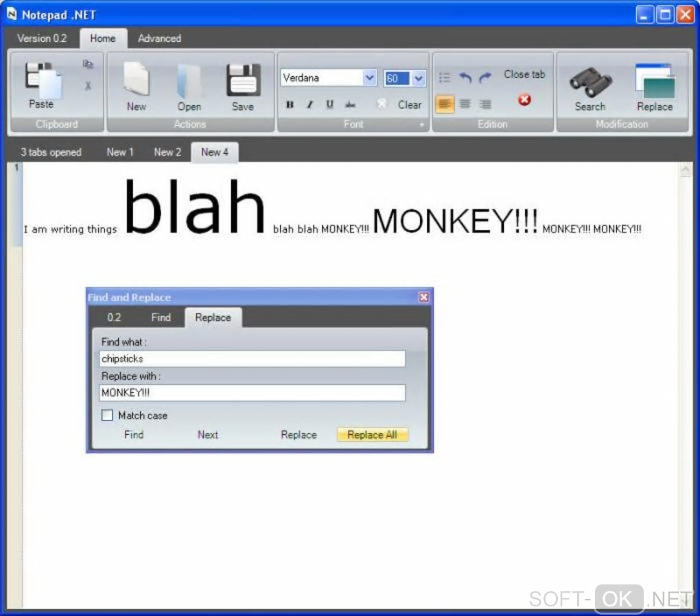Click the Clear formatting eraser icon

[382, 104]
